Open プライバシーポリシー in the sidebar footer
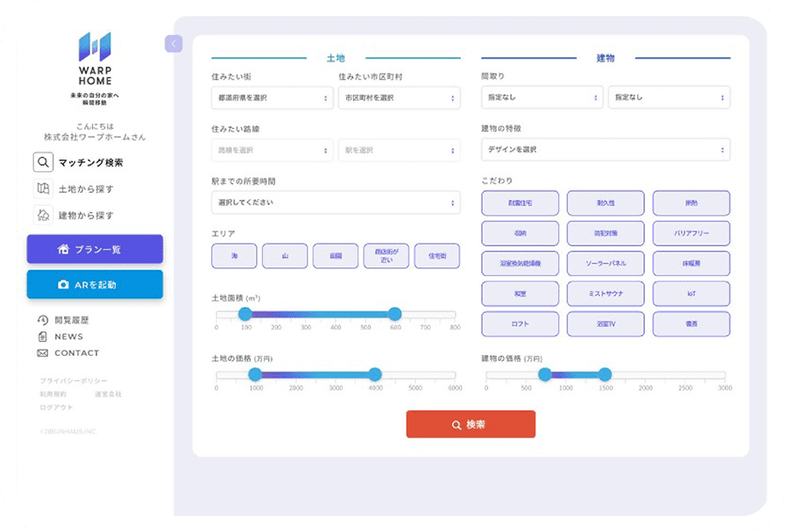The width and height of the screenshot is (786, 532). (x=74, y=381)
